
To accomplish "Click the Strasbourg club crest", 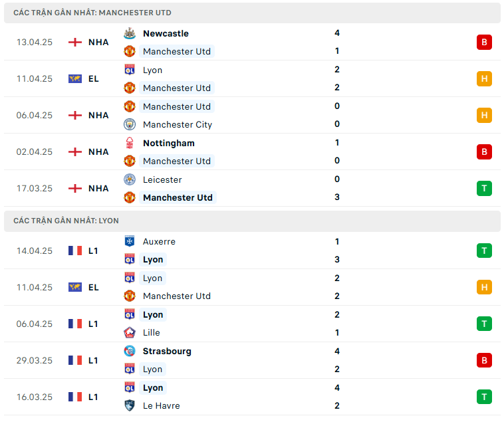I will click(130, 351).
